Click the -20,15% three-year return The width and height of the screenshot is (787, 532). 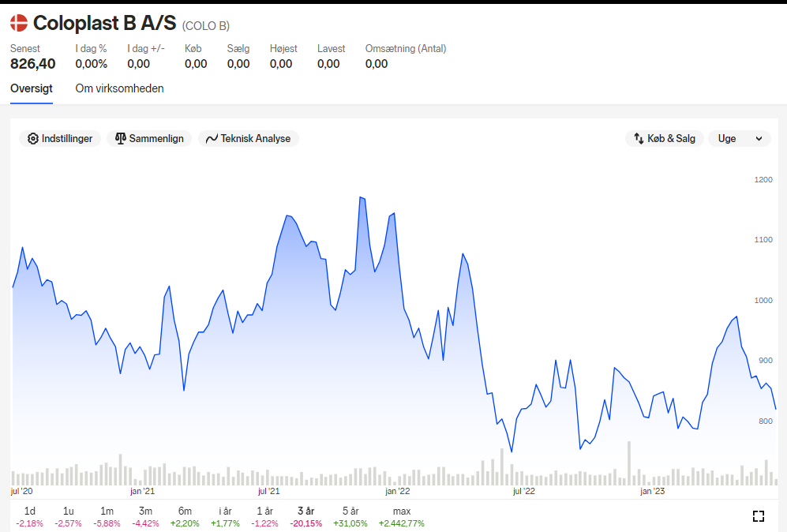coord(306,523)
